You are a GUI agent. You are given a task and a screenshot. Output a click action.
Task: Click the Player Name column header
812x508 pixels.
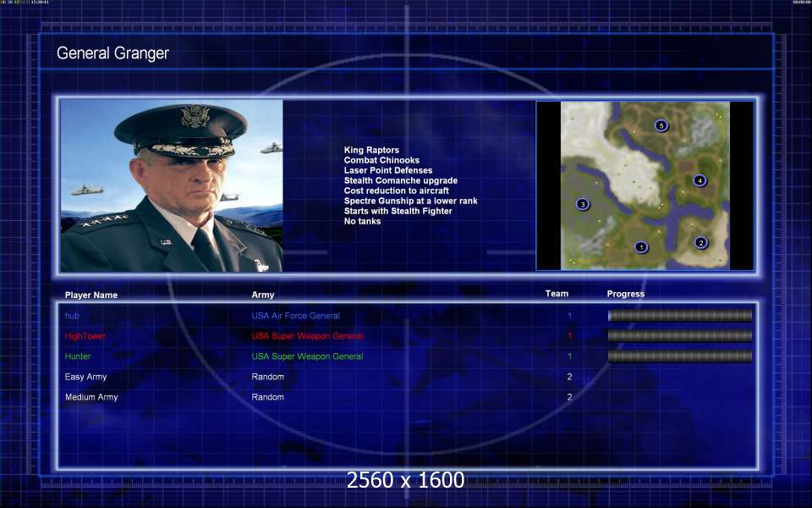pyautogui.click(x=91, y=295)
